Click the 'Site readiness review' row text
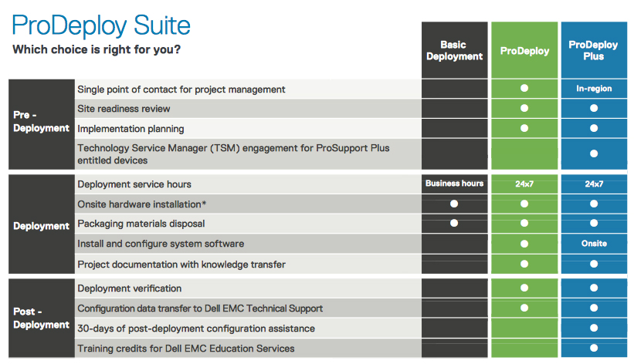This screenshot has height=364, width=634. (124, 109)
